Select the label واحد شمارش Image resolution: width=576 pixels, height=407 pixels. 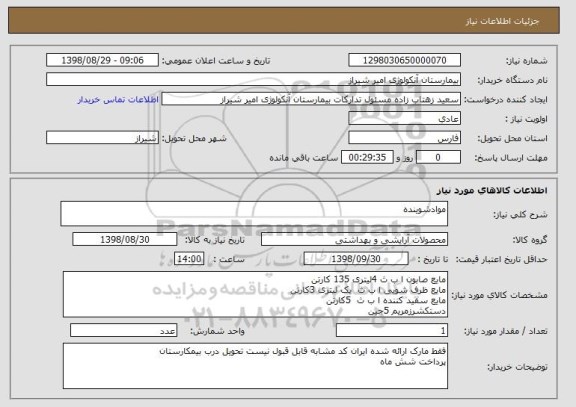tap(217, 331)
